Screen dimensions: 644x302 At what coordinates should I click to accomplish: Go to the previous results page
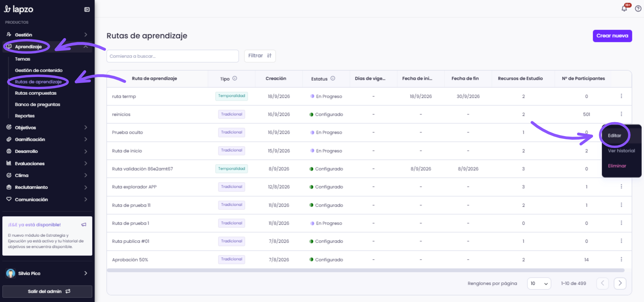click(x=602, y=283)
